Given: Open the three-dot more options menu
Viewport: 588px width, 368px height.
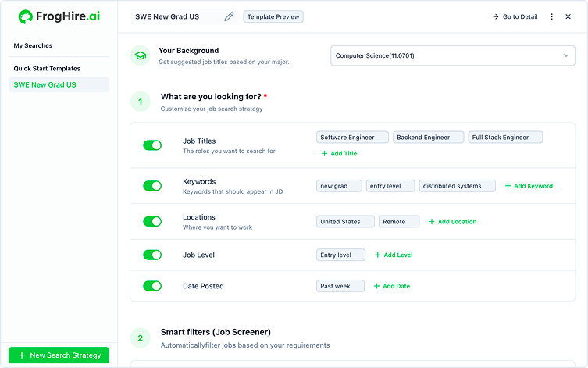Looking at the screenshot, I should [551, 16].
